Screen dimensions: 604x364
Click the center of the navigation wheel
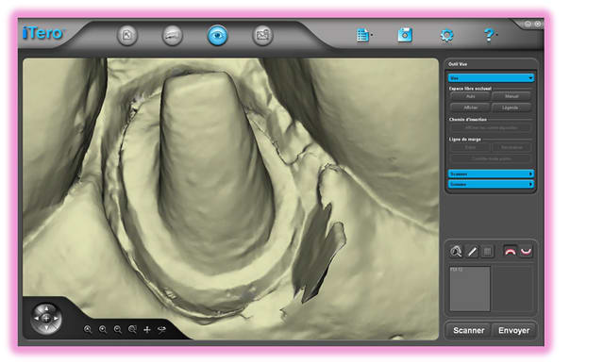[x=46, y=319]
